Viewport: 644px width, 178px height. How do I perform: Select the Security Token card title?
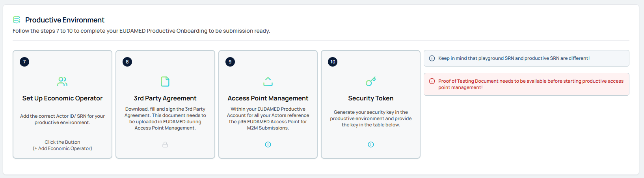pyautogui.click(x=371, y=98)
